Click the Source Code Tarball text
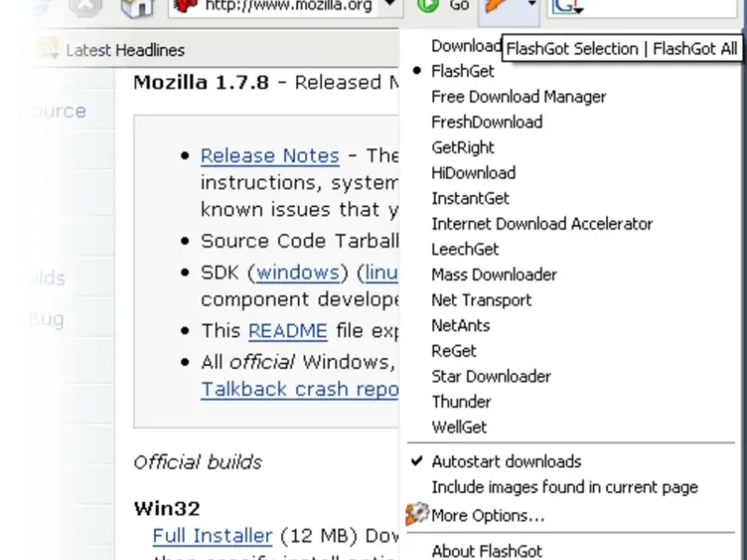Screen dimensions: 747x560 point(299,242)
